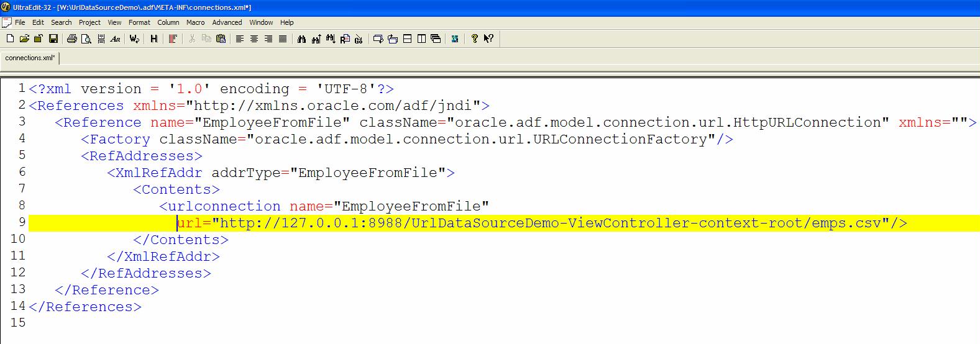980x344 pixels.
Task: Click the Paste clipboard icon
Action: pos(221,38)
